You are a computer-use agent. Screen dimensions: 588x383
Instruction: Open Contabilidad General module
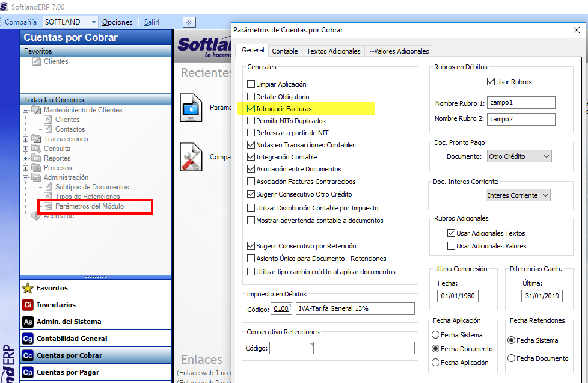96,339
